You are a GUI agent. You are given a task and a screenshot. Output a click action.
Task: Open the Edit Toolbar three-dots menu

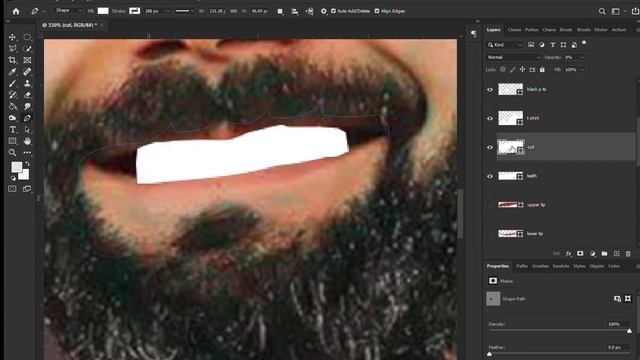coord(27,153)
